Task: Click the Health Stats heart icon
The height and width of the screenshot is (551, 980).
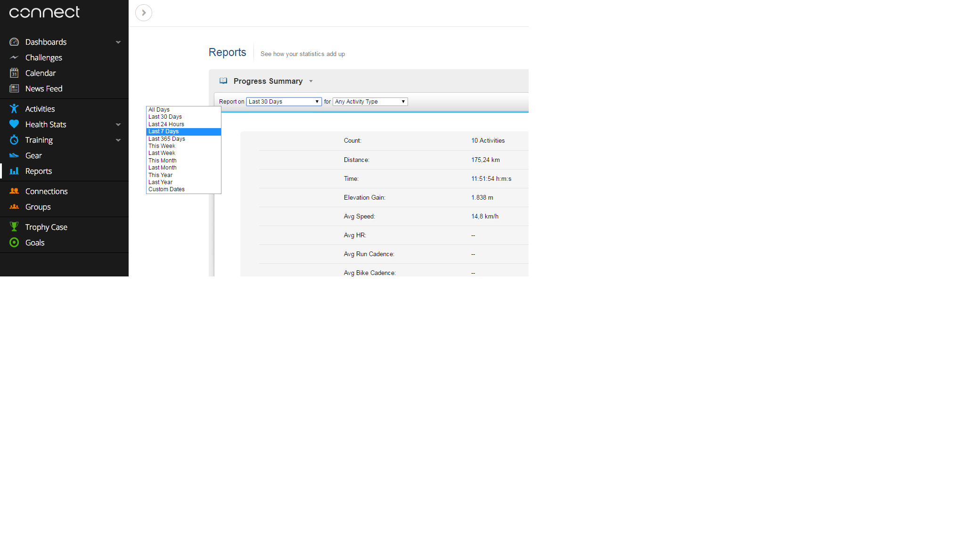Action: pyautogui.click(x=14, y=124)
